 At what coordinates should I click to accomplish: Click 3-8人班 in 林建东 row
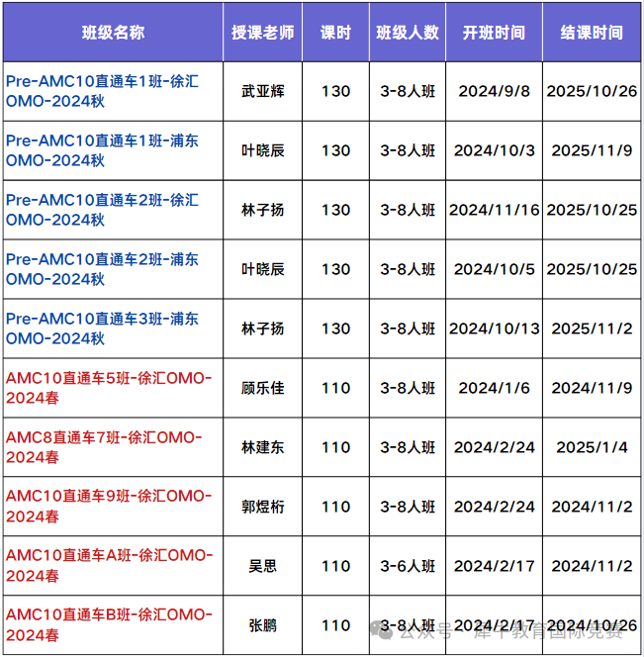[x=408, y=448]
